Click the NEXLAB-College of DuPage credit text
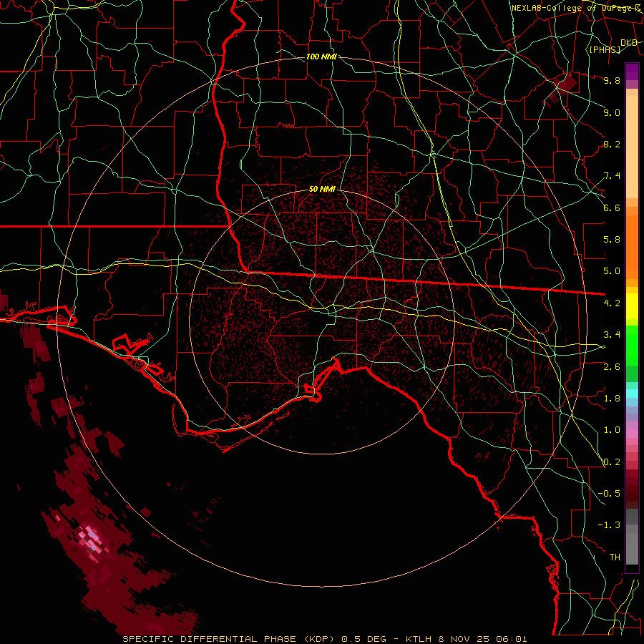Viewport: 644px width, 644px height. click(577, 8)
